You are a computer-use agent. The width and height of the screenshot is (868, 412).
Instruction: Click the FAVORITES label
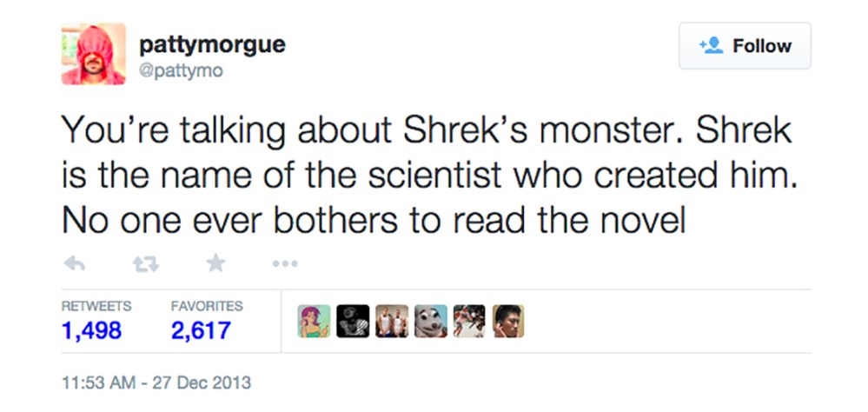coord(207,306)
